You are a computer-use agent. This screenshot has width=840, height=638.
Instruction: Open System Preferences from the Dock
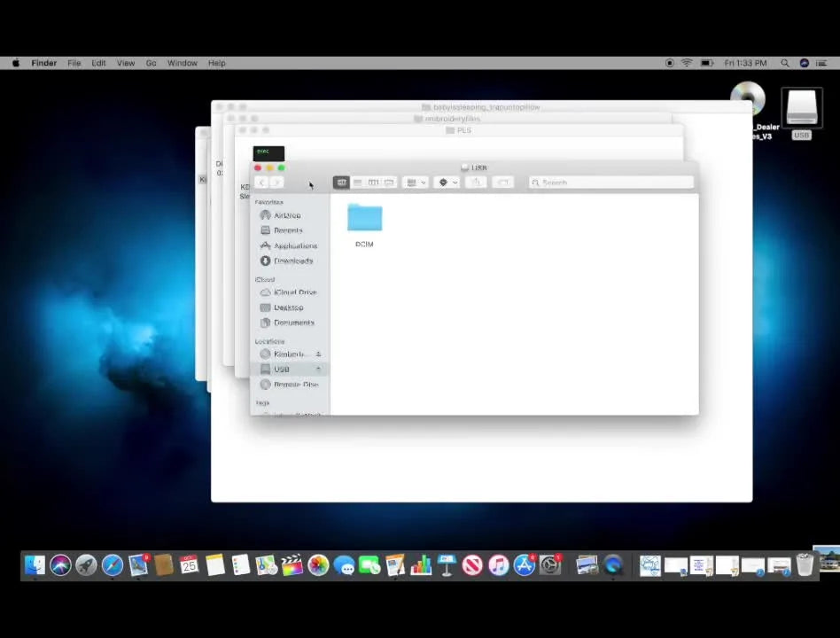coord(550,565)
